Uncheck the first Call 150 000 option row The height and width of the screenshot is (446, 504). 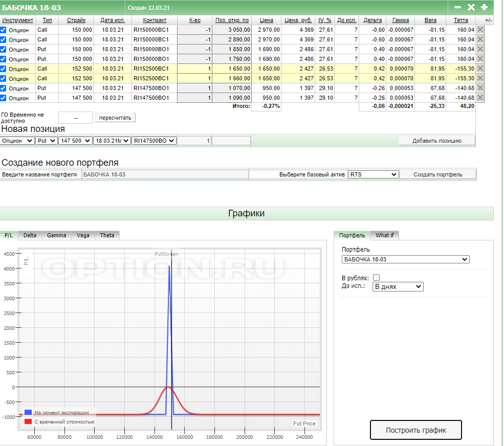(x=4, y=30)
